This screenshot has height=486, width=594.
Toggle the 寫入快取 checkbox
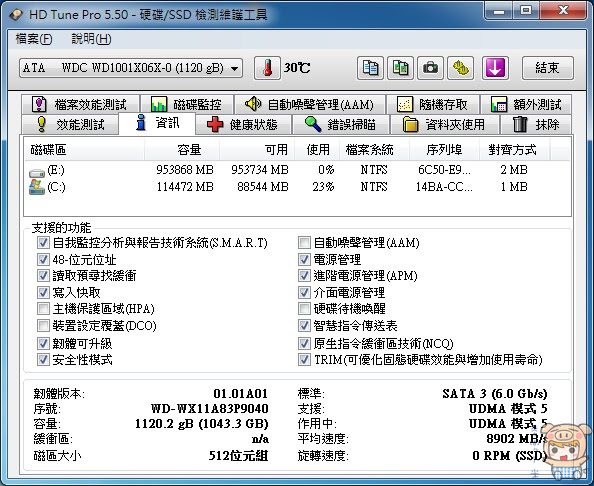[x=43, y=292]
